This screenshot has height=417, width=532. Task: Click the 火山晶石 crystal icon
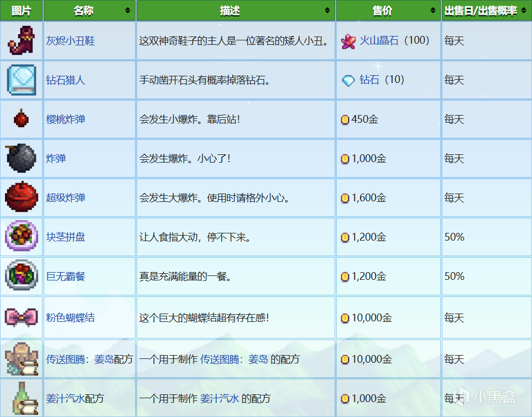348,41
